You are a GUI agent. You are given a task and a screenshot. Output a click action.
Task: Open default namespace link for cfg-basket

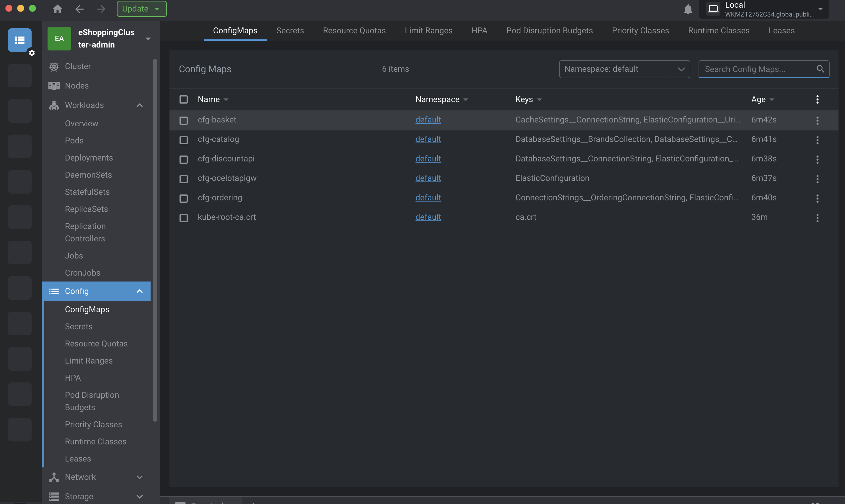pyautogui.click(x=428, y=120)
